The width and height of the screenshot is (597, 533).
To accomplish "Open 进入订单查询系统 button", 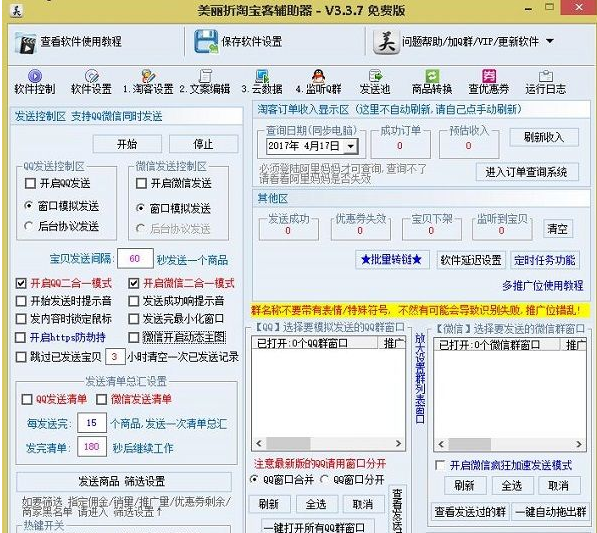I will (527, 172).
